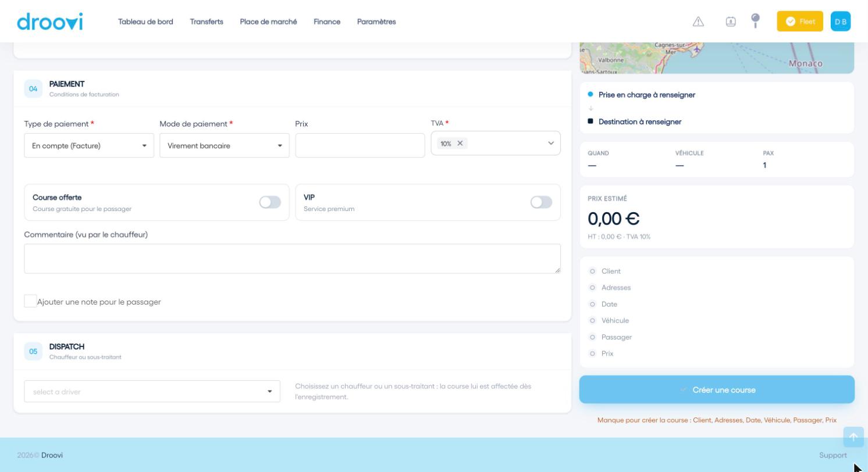Focus the Prix input field
The width and height of the screenshot is (868, 472).
click(x=360, y=145)
